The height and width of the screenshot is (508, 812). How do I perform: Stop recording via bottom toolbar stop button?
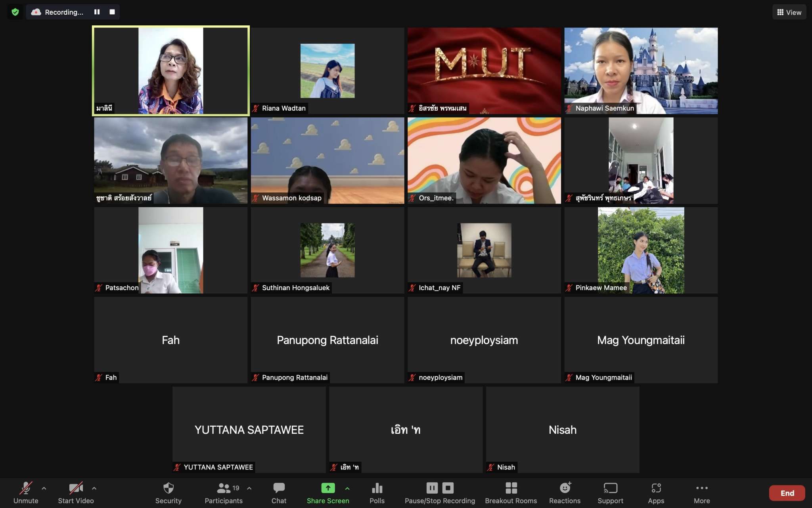(448, 488)
